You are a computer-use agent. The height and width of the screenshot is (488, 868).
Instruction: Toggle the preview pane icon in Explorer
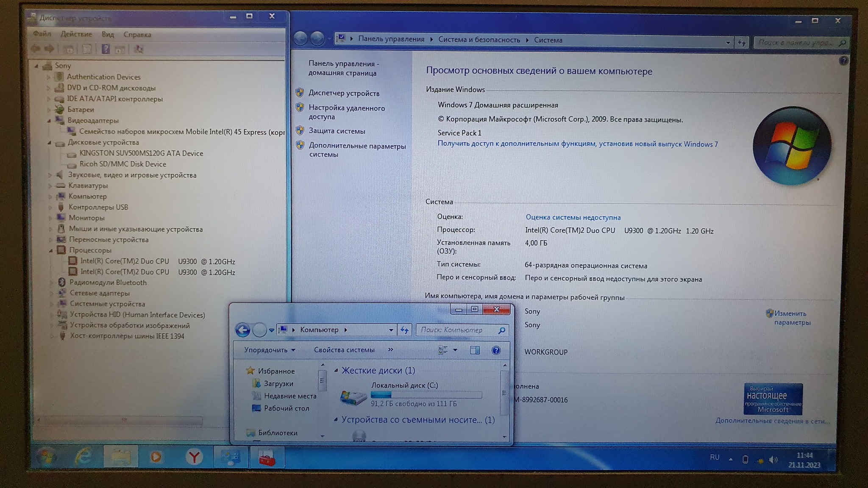coord(475,350)
